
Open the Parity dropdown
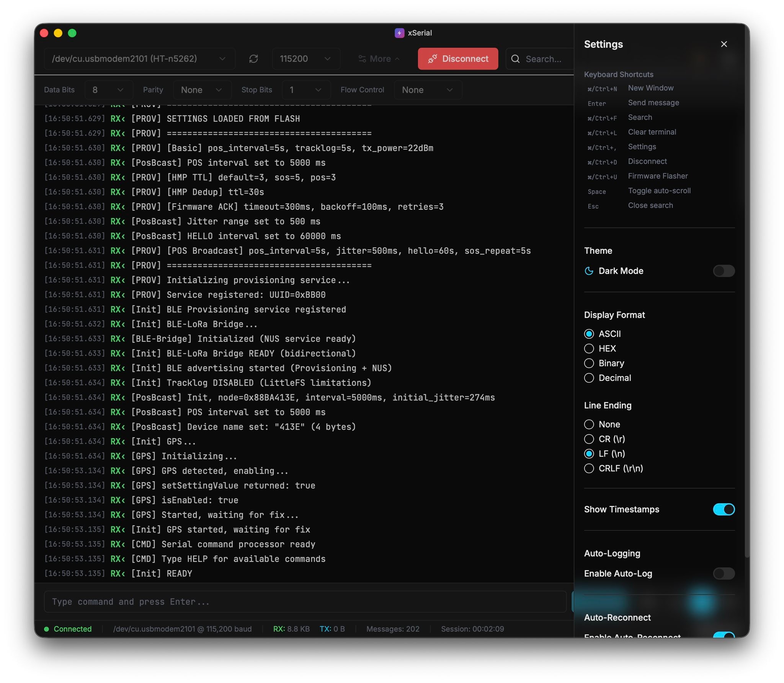[202, 90]
